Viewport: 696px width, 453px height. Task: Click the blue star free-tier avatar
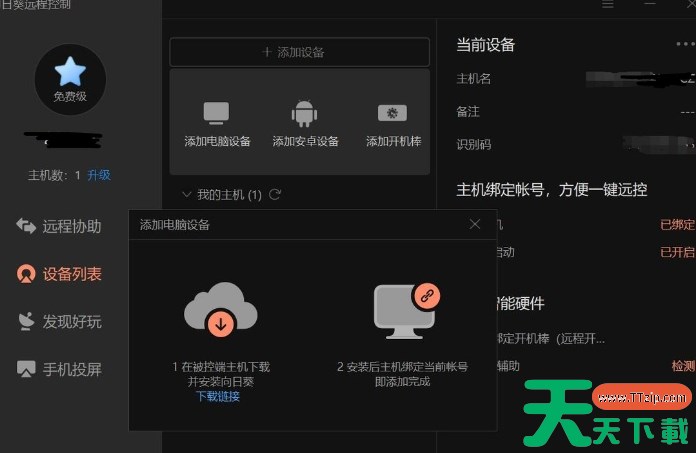(70, 79)
